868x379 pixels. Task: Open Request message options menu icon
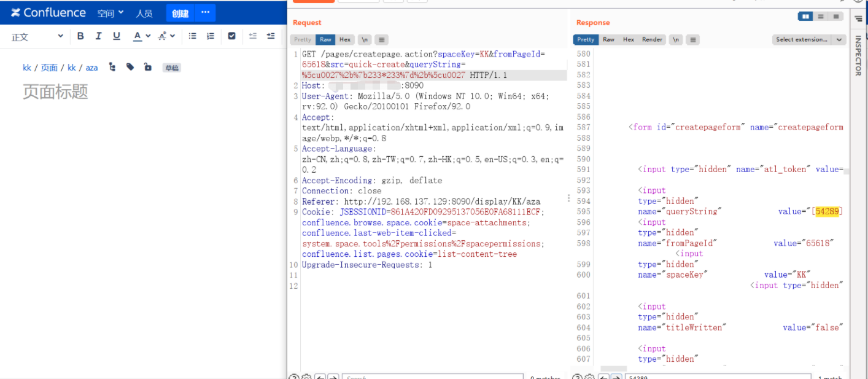point(382,39)
